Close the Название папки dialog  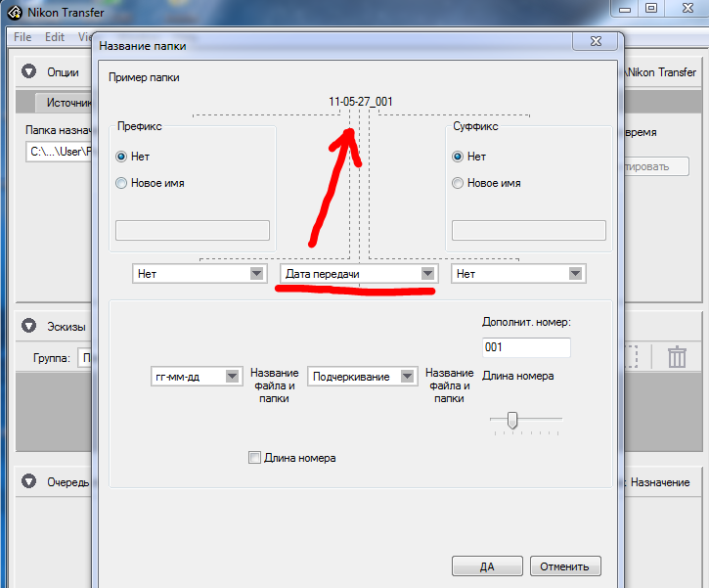[596, 41]
